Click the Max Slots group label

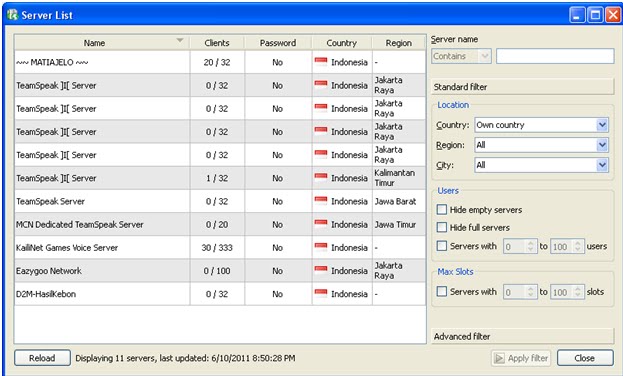(455, 272)
